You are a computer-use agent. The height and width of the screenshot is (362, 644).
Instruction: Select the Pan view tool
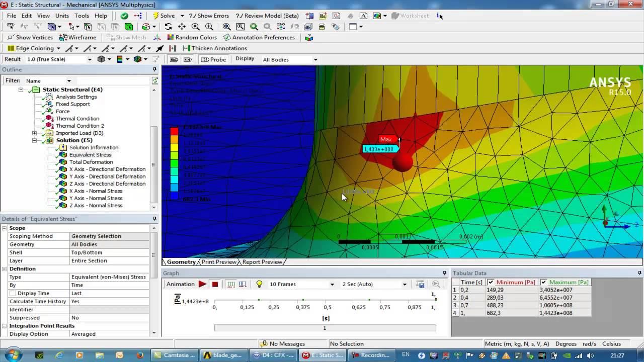(x=182, y=27)
